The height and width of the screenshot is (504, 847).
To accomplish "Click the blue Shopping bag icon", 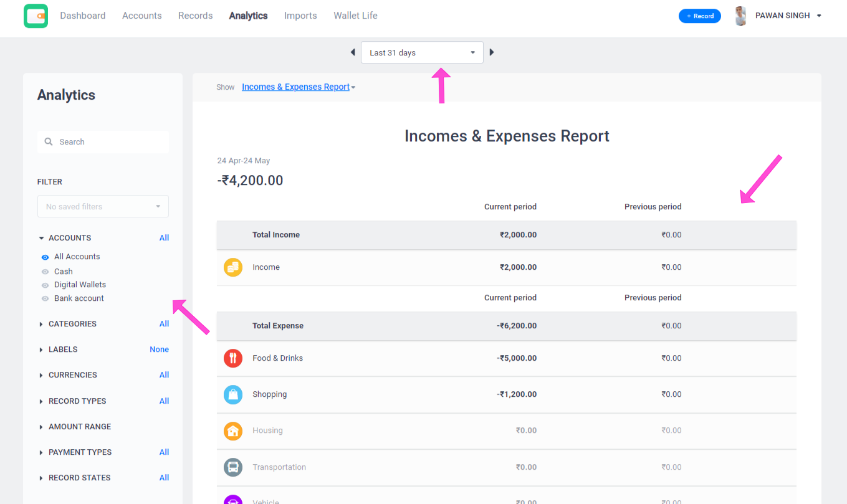I will pyautogui.click(x=233, y=394).
